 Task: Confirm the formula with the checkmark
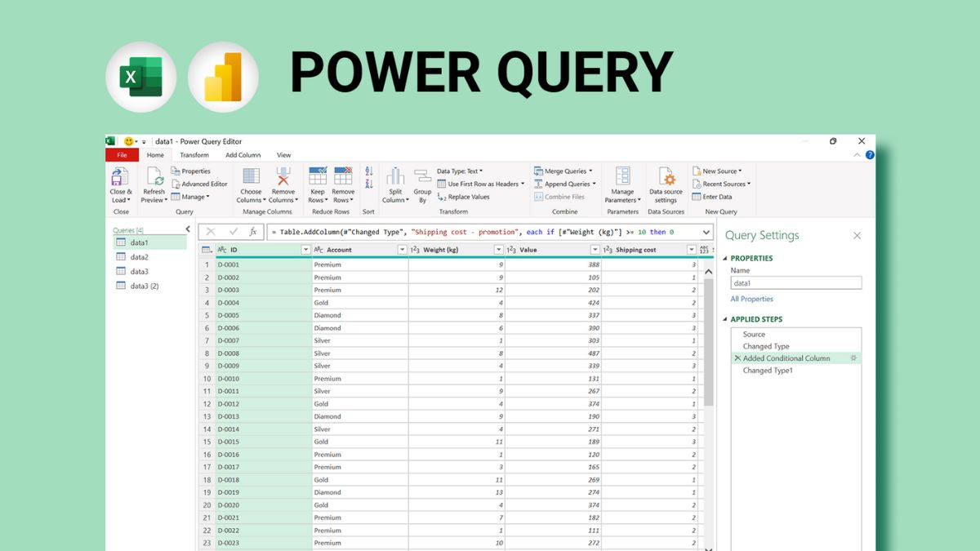pyautogui.click(x=234, y=232)
